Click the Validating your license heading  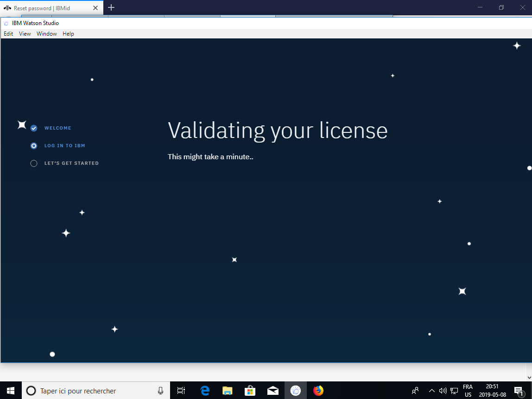[x=278, y=131]
